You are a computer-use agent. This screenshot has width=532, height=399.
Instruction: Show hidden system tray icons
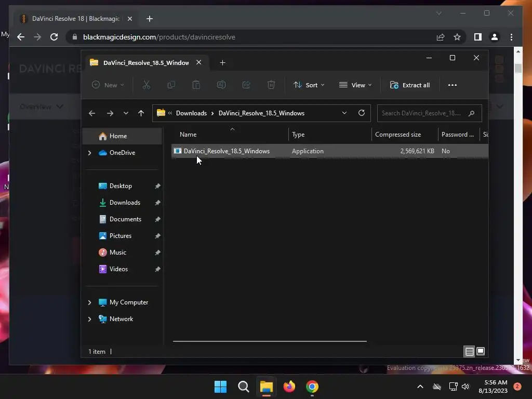pyautogui.click(x=420, y=387)
